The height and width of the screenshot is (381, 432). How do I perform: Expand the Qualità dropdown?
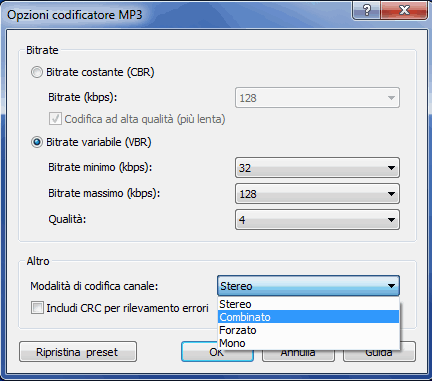tap(317, 220)
